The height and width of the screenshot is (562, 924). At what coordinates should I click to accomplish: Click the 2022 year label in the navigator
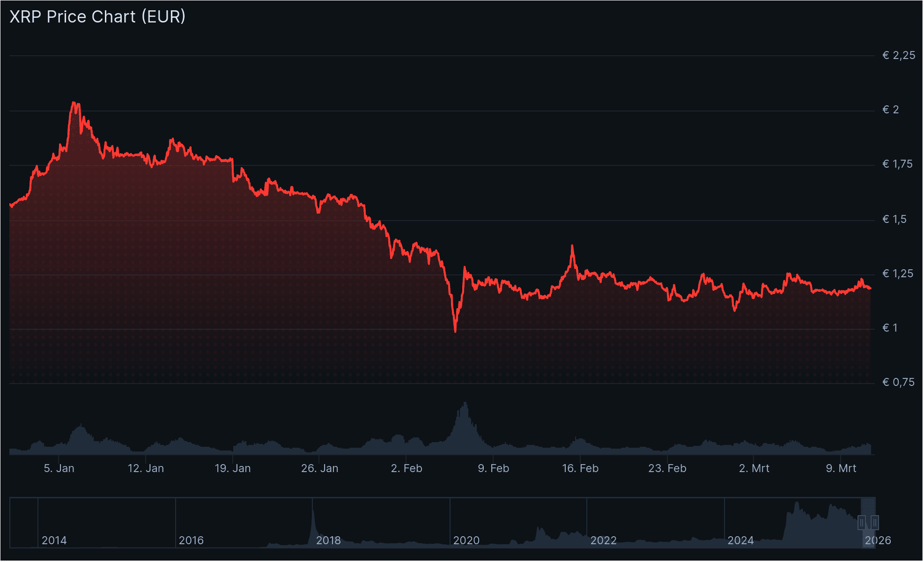(x=604, y=540)
